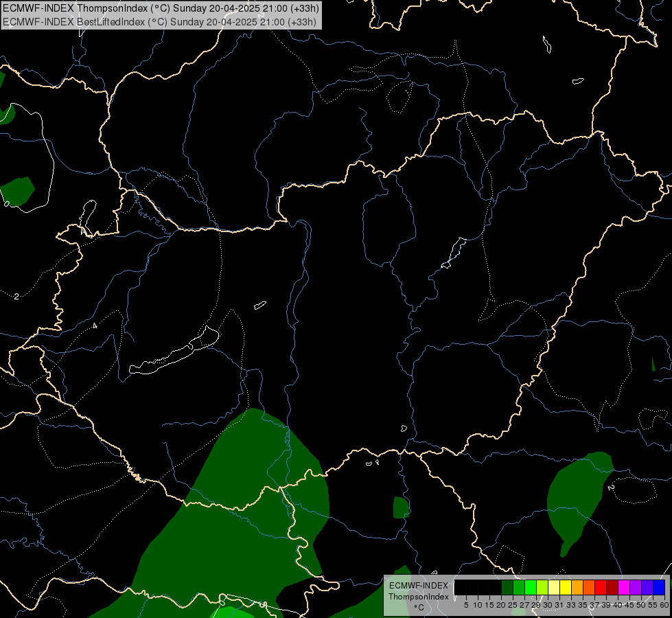
Task: Click the legend tick label 33
Action: pos(571,605)
